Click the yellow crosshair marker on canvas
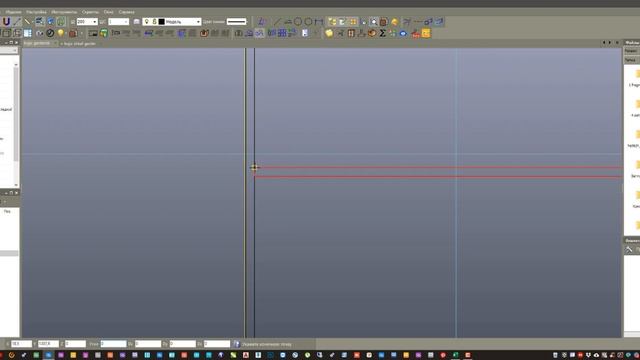Viewport: 640px width, 360px height. pos(254,167)
